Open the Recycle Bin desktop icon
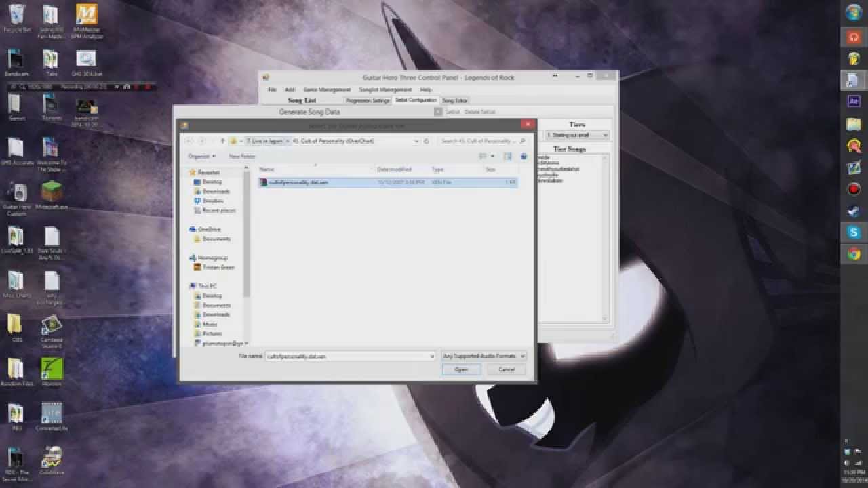 tap(17, 17)
